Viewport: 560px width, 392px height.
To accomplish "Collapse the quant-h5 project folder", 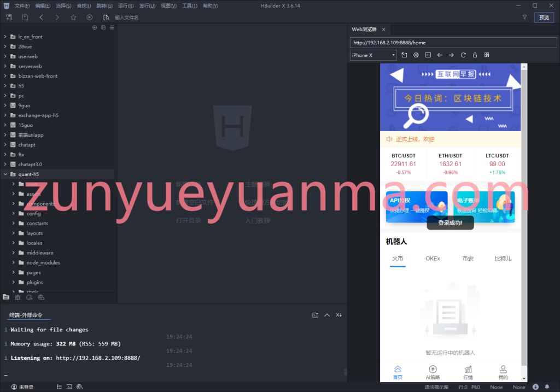I will click(5, 174).
